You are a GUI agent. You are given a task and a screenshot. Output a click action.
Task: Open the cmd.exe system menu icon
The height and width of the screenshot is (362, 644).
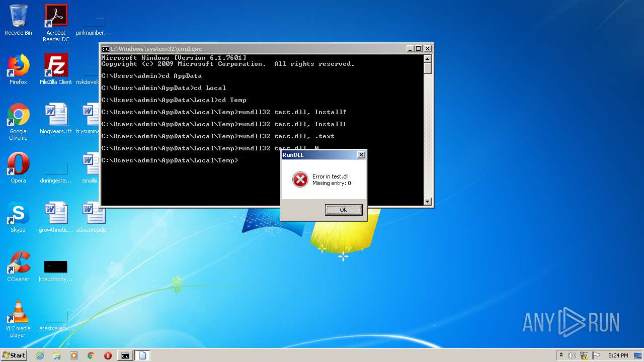(x=105, y=49)
